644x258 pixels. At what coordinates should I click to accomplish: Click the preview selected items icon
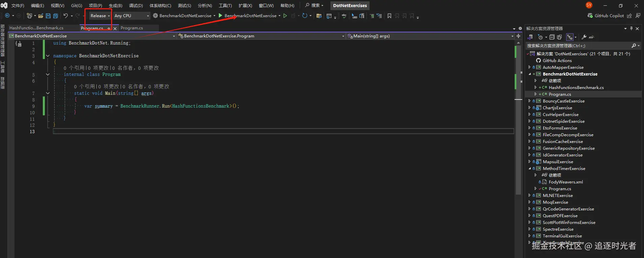(591, 37)
